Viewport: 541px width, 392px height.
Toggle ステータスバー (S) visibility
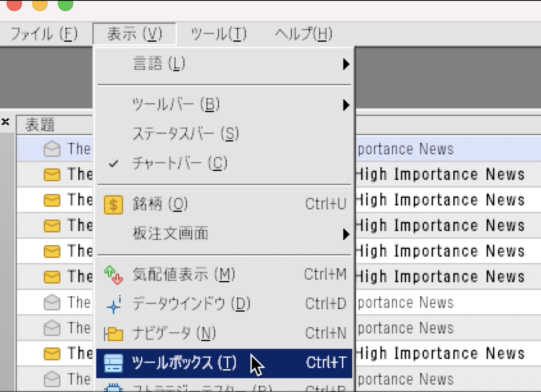tap(185, 134)
